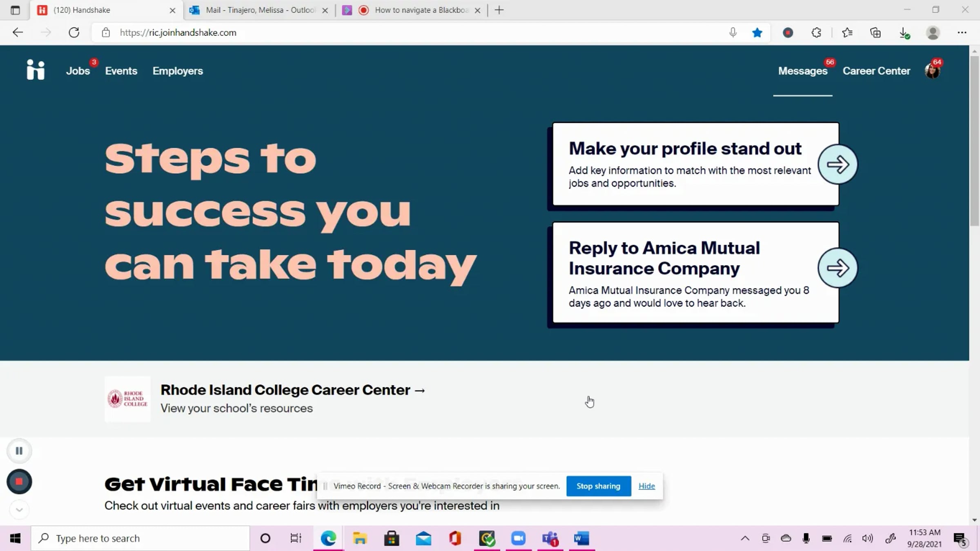Click the blue favorite star icon
980x551 pixels.
tap(757, 33)
